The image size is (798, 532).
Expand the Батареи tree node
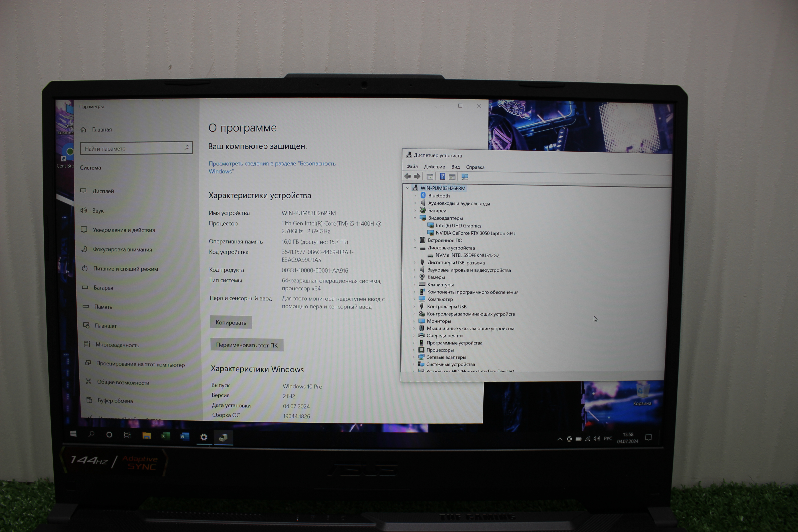click(x=415, y=210)
